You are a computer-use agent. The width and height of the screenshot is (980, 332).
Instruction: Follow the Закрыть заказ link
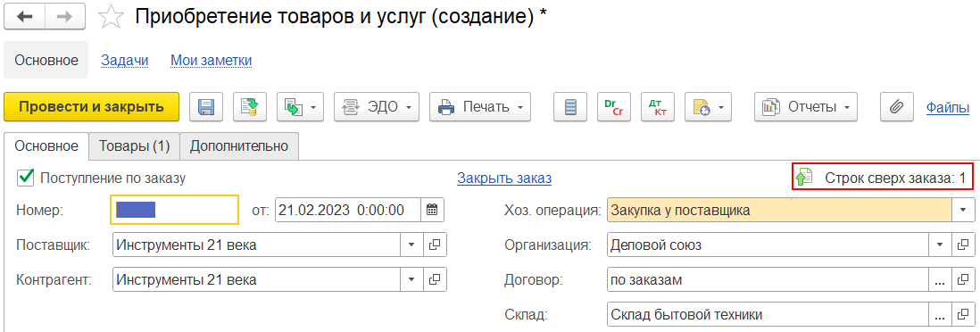[504, 178]
